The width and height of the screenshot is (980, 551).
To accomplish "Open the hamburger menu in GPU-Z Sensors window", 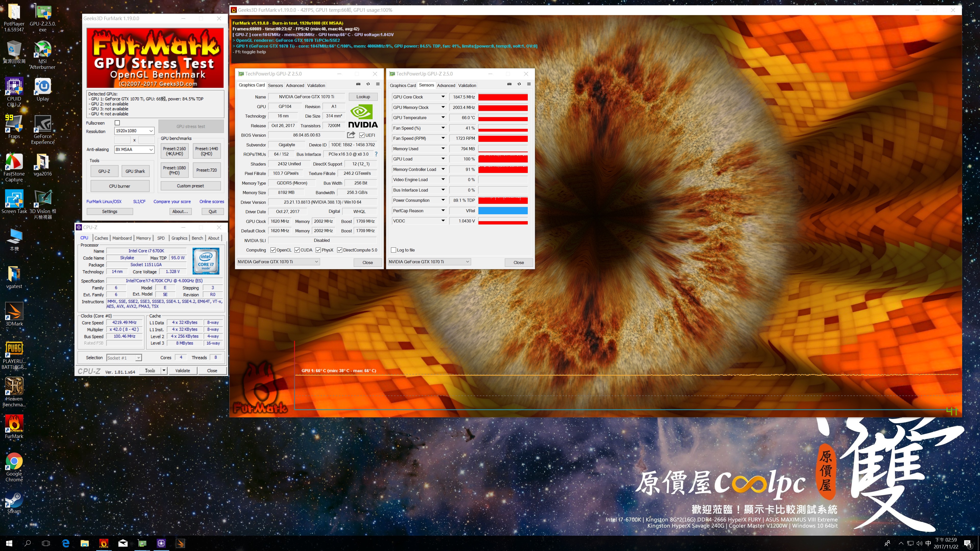I will [x=529, y=84].
